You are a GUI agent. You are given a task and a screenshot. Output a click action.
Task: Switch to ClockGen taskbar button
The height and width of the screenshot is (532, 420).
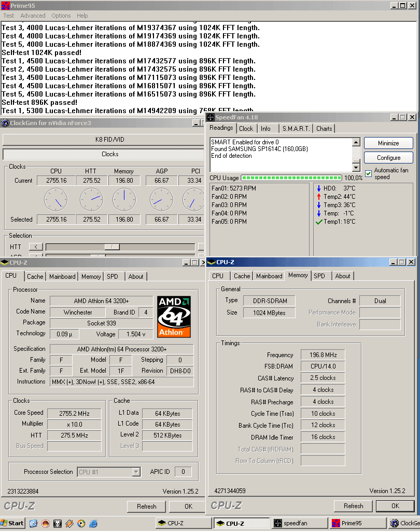pos(404,523)
